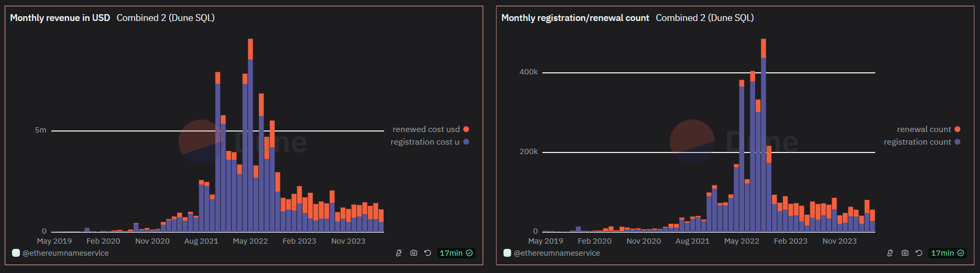This screenshot has height=273, width=980.
Task: Toggle renewed cost usd series in legend
Action: (426, 129)
